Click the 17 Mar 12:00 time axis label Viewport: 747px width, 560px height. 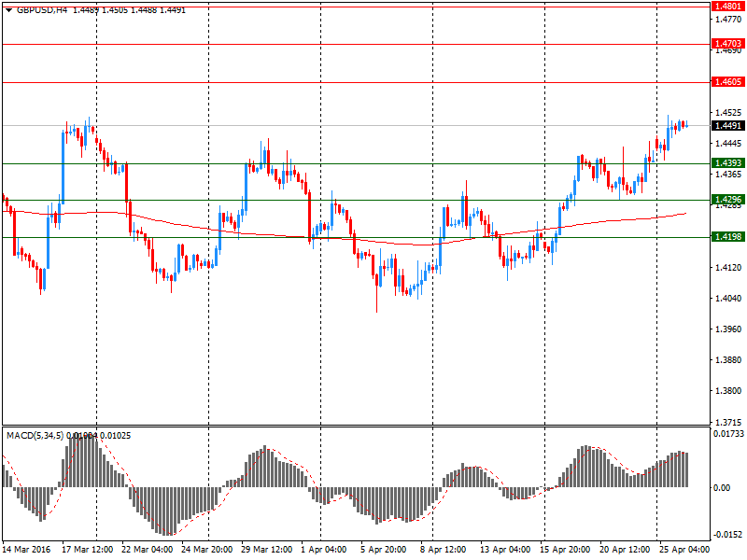pyautogui.click(x=87, y=550)
